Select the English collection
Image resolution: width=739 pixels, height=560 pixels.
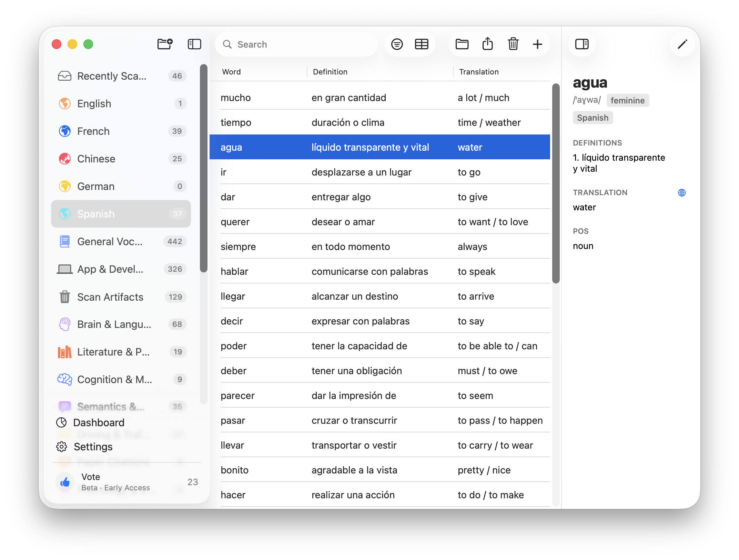(x=121, y=103)
